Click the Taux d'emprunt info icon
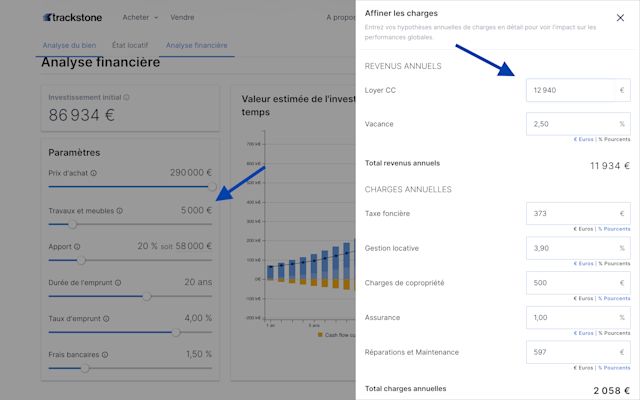Image resolution: width=640 pixels, height=400 pixels. pos(106,319)
